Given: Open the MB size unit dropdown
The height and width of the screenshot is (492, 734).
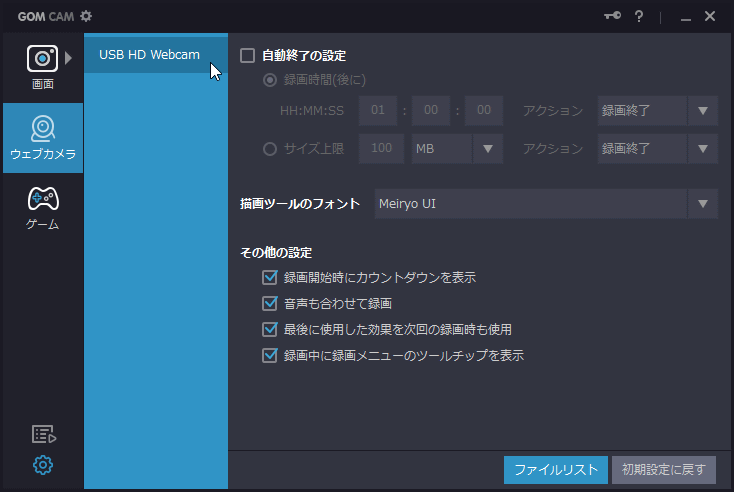Looking at the screenshot, I should point(457,149).
